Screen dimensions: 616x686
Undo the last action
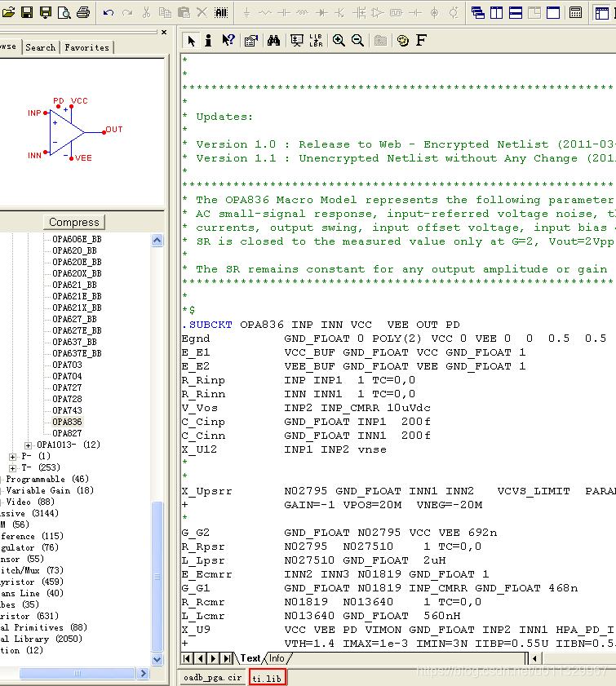click(109, 13)
